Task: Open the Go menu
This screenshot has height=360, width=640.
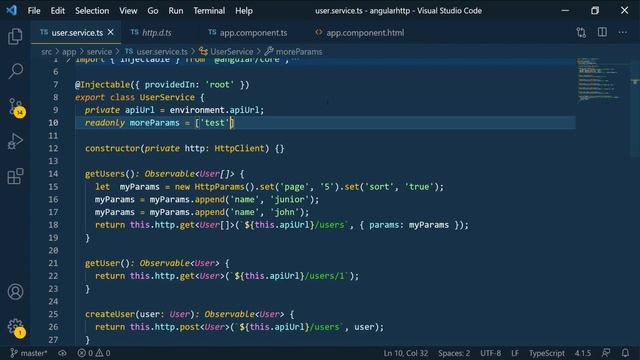Action: pos(153,11)
